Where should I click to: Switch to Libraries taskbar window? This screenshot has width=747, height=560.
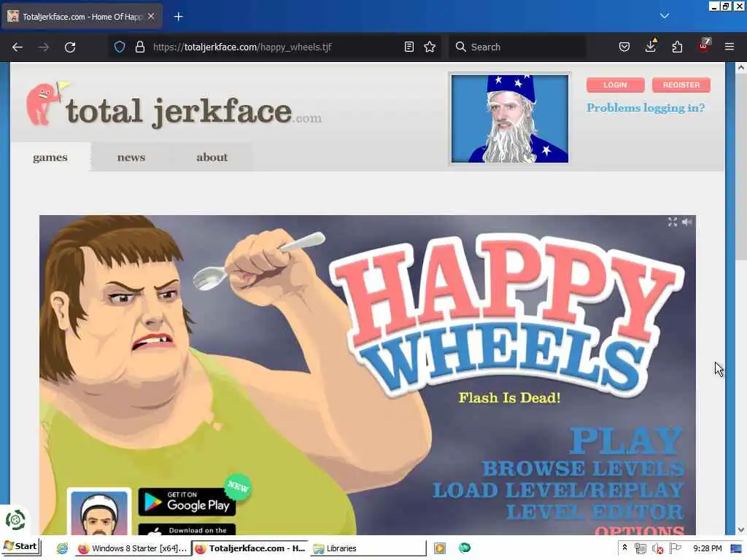pos(368,548)
